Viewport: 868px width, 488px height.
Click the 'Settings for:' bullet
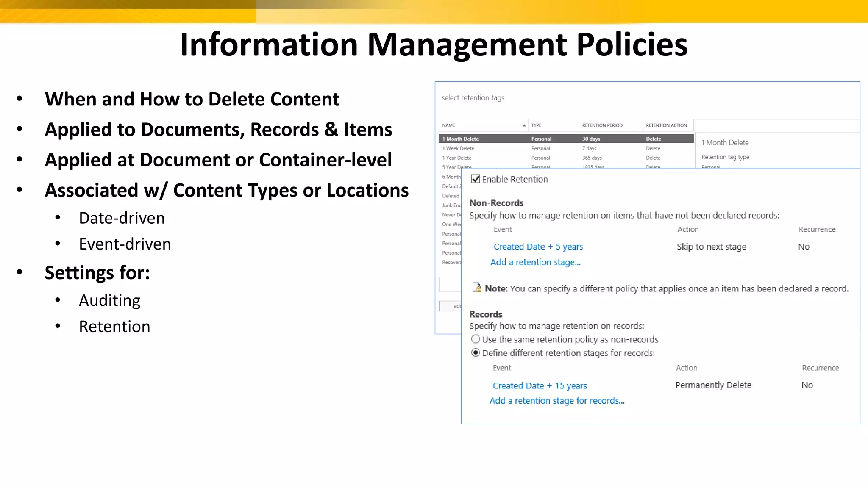pos(97,273)
